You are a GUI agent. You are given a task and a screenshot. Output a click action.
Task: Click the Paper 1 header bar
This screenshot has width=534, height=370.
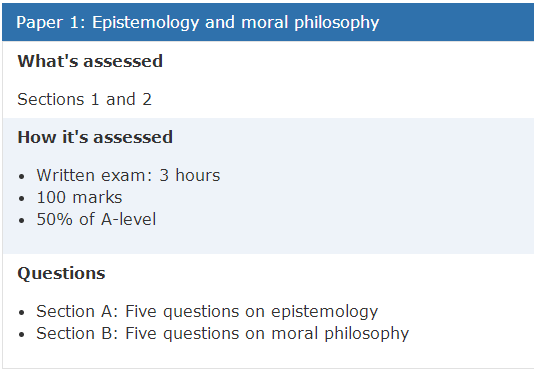click(x=268, y=22)
